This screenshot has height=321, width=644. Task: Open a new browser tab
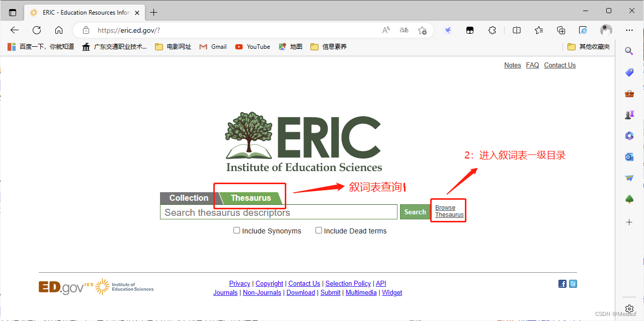pos(154,12)
